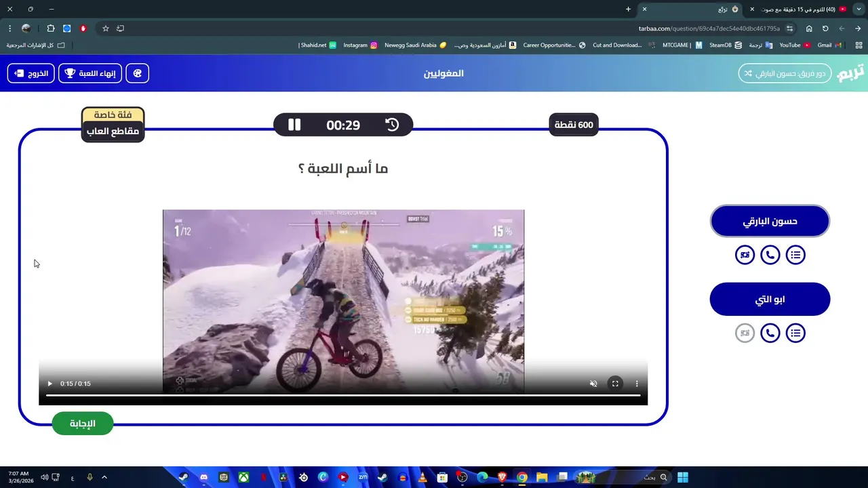Unmute the video sound
The image size is (868, 488).
point(593,384)
